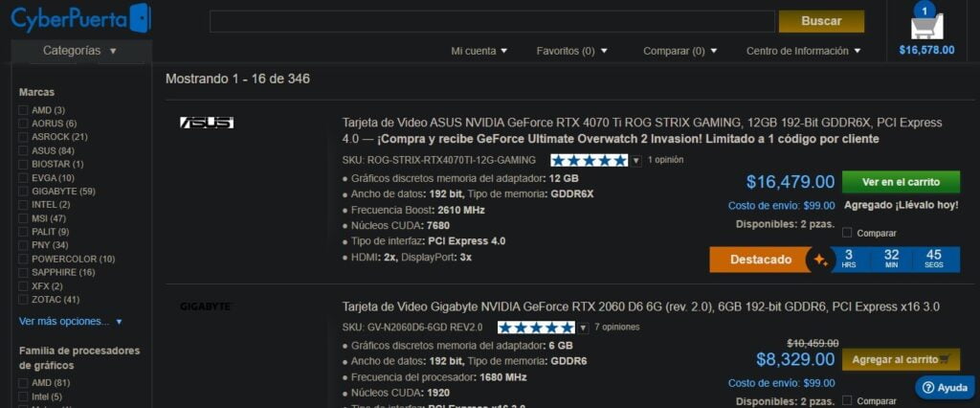Check the PALIT brand filter
Viewport: 980px width, 408px height.
click(23, 232)
